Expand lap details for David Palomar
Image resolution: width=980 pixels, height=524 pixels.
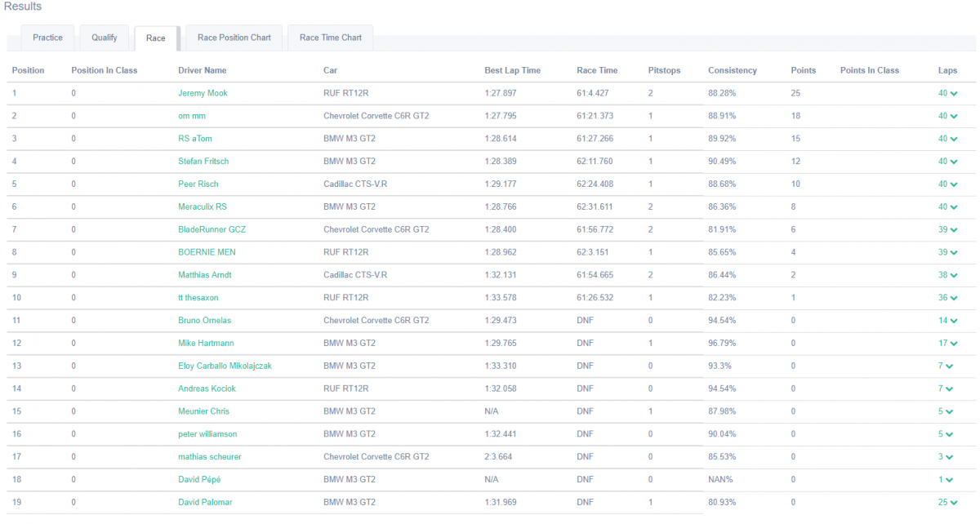coord(953,503)
